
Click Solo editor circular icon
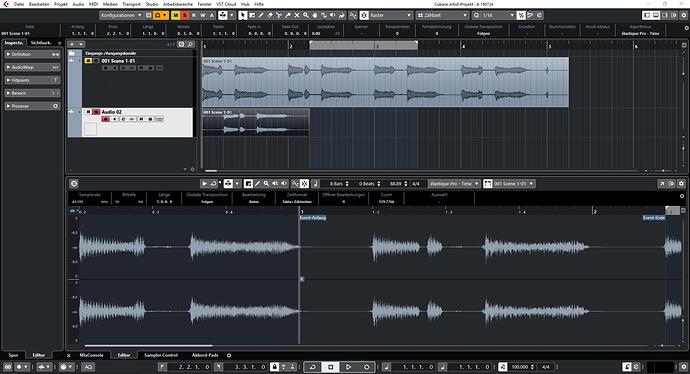click(74, 183)
